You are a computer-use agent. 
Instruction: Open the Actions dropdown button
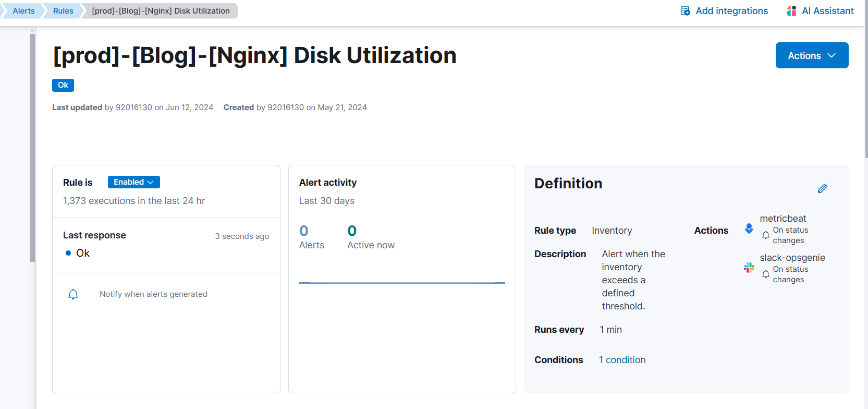coord(812,55)
